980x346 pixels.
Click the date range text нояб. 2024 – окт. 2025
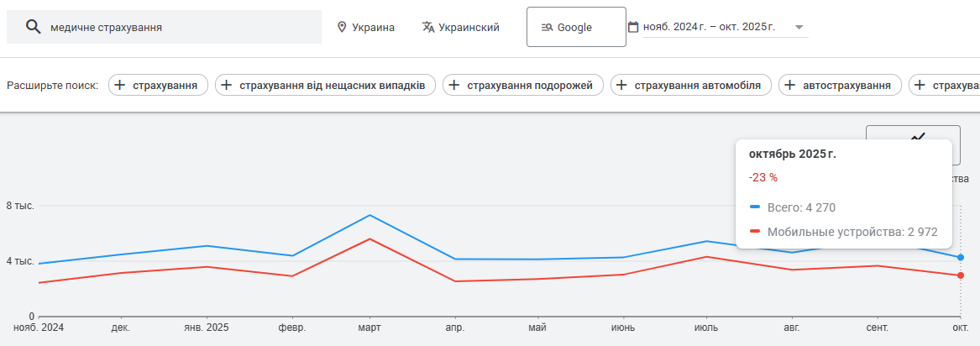709,27
